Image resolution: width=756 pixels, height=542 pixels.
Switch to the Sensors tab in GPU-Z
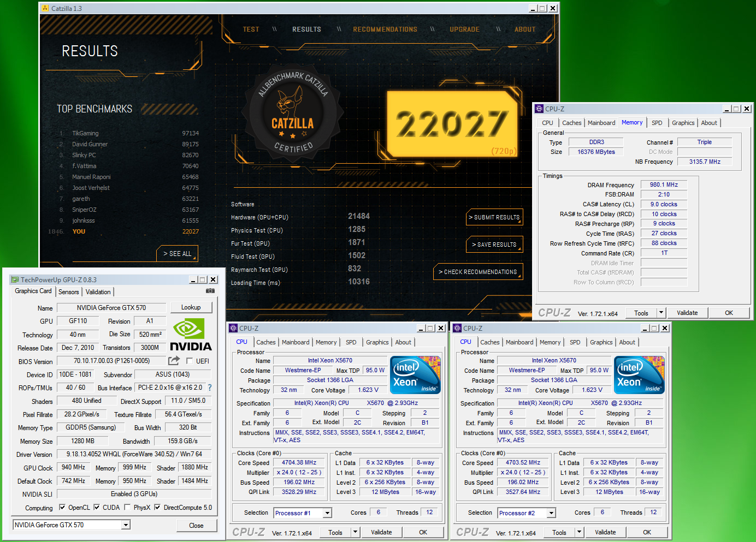pyautogui.click(x=69, y=292)
